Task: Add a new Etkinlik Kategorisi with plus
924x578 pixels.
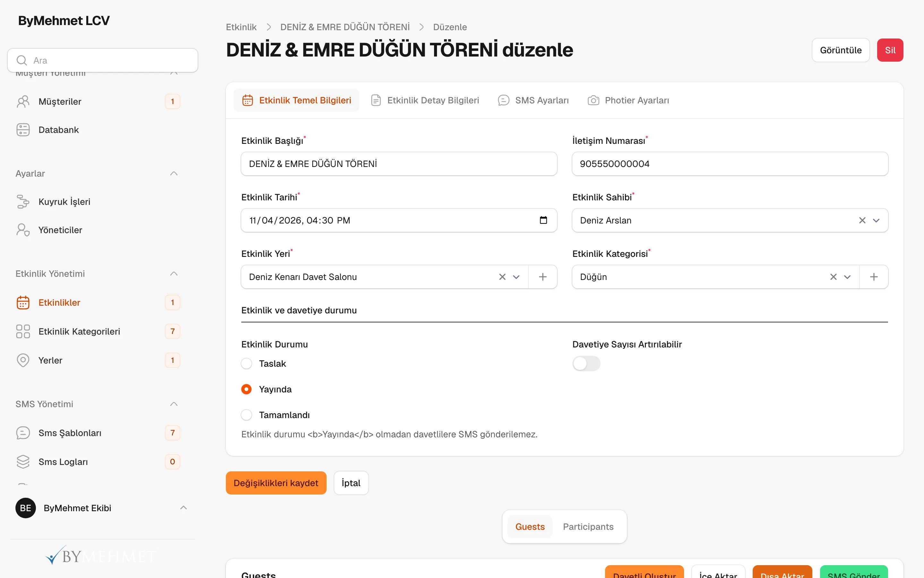Action: (874, 277)
